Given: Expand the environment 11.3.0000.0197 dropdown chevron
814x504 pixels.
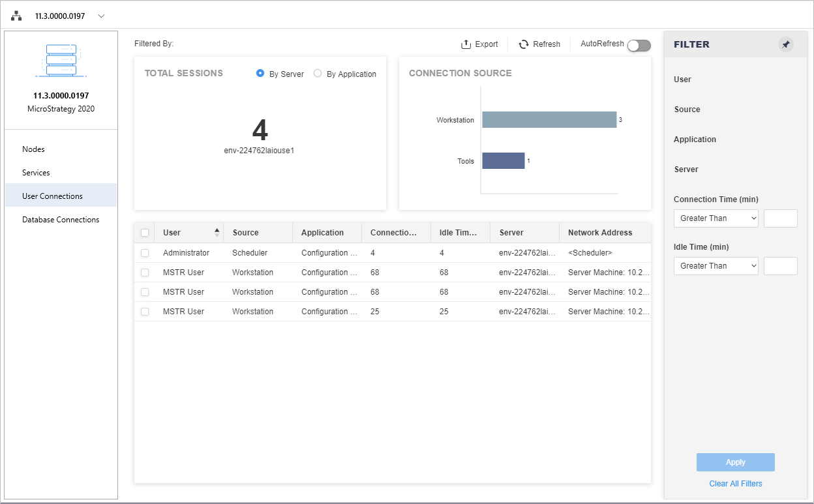Looking at the screenshot, I should [101, 16].
